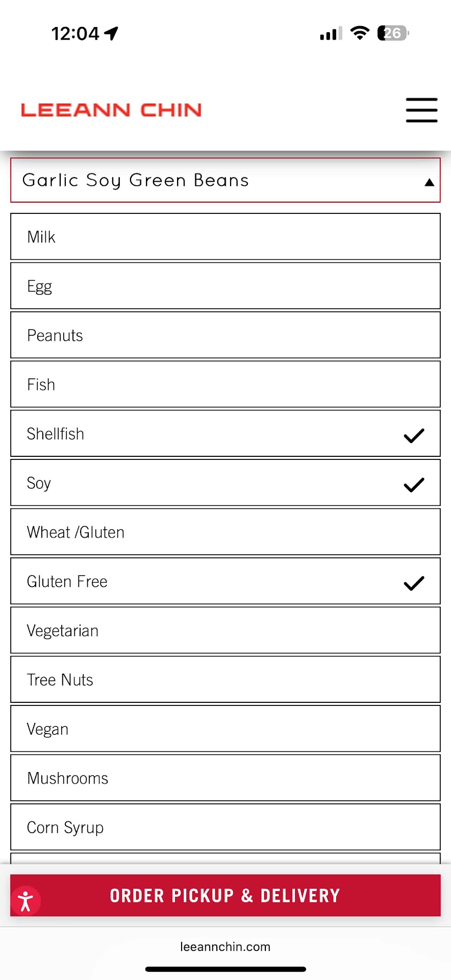This screenshot has height=980, width=451.
Task: Click the Gluten Free row checkmark
Action: [x=414, y=582]
